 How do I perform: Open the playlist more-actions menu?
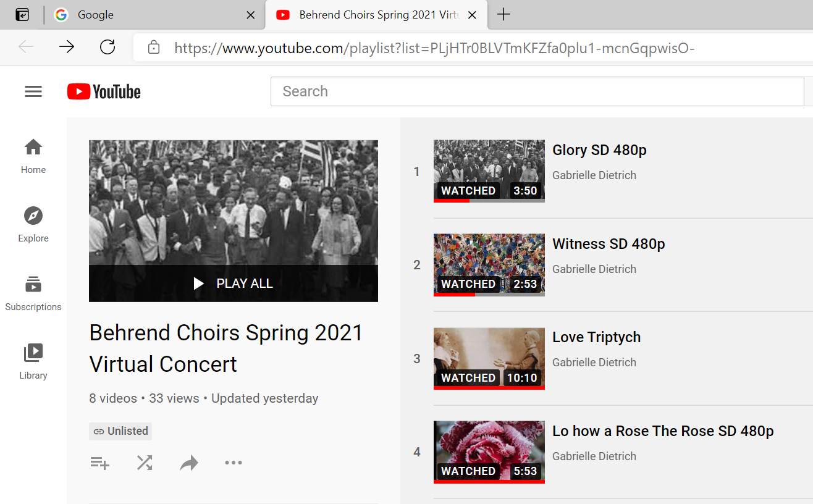[x=234, y=462]
